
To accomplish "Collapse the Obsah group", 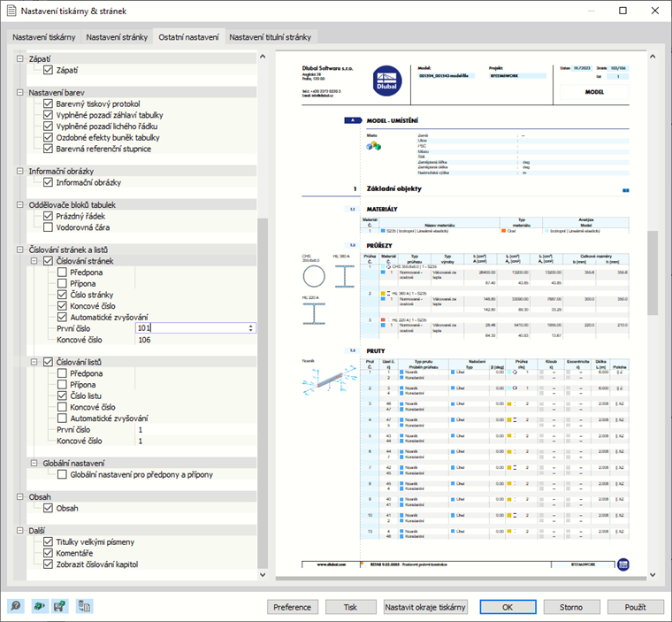I will tap(19, 496).
